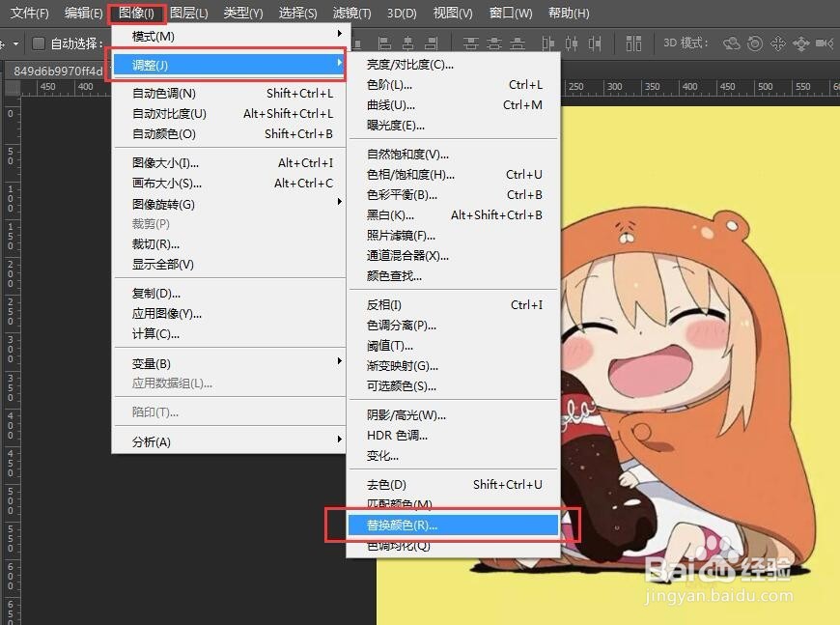Click the distribute right edges icon
Screen dimensions: 840x625
click(595, 43)
